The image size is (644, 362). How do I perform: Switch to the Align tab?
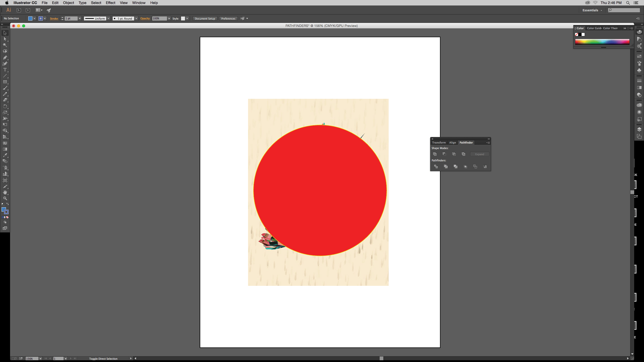point(453,143)
